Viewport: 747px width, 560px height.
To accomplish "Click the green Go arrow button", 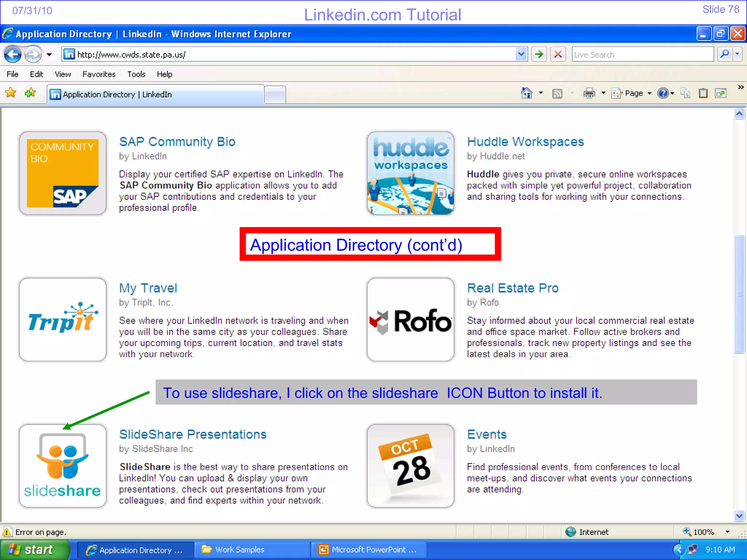I will coord(539,55).
